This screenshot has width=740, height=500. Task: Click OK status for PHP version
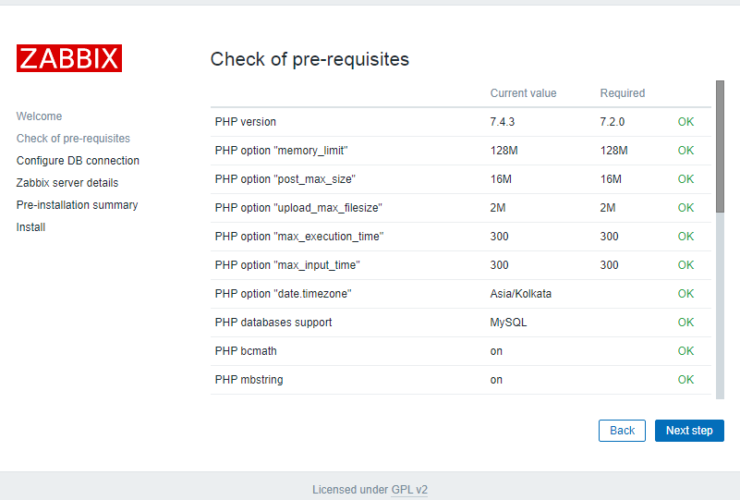click(685, 122)
